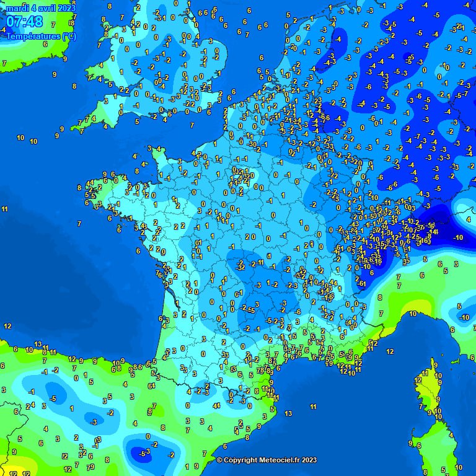Click the 5 reading in Channel below Devon
This screenshot has width=476, height=476.
coord(137,121)
